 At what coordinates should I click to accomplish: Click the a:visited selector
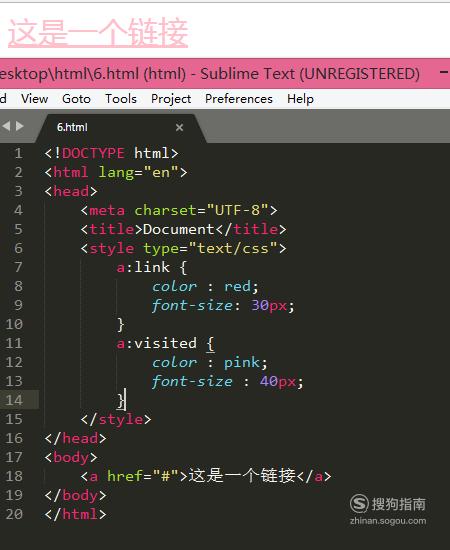coord(156,343)
